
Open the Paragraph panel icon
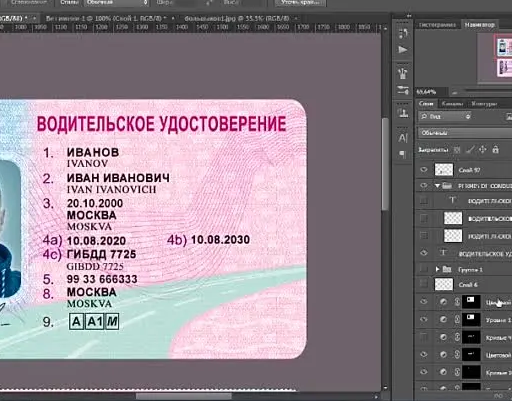403,154
